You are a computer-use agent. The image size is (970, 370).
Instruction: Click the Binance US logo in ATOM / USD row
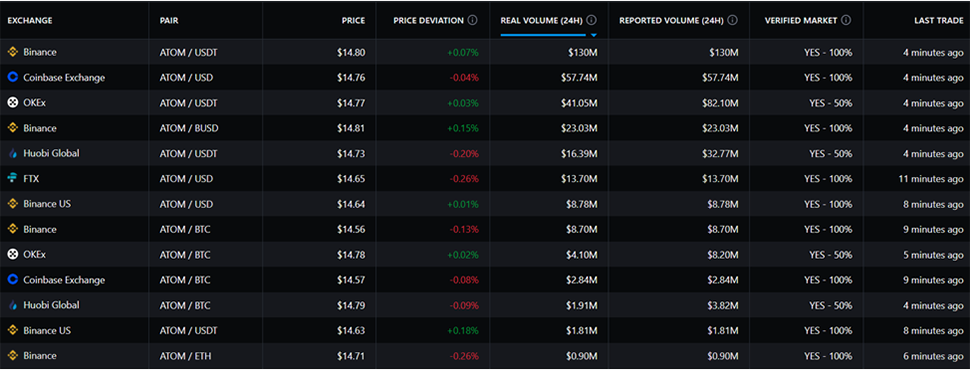[12, 204]
